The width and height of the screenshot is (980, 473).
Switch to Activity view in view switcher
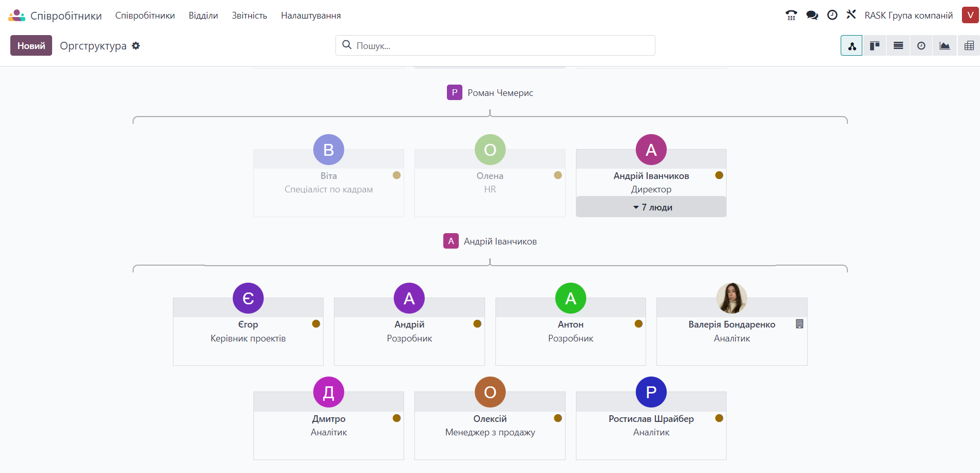tap(921, 46)
